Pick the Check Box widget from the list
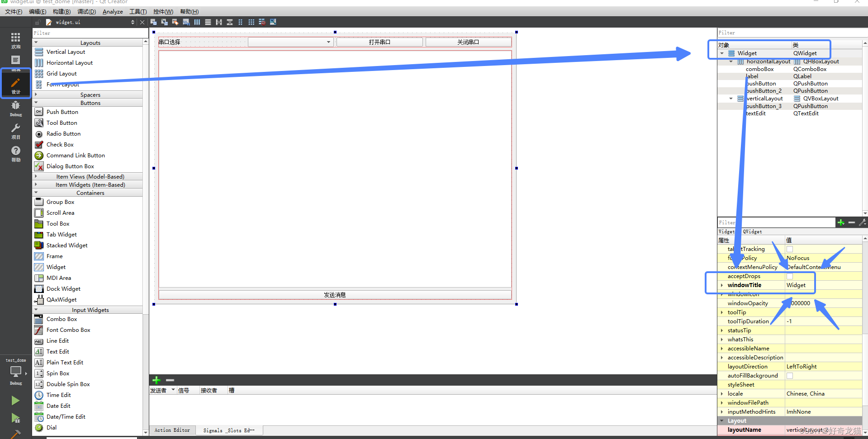The image size is (868, 439). (60, 145)
